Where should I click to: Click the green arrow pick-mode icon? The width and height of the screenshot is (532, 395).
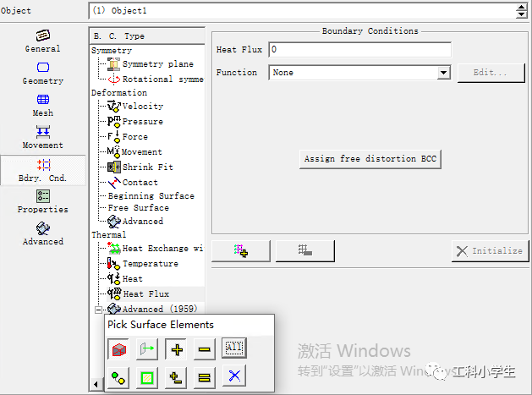pos(147,348)
